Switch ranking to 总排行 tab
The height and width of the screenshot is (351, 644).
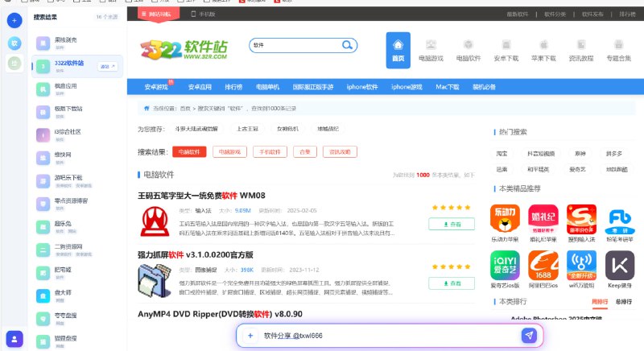pyautogui.click(x=623, y=302)
